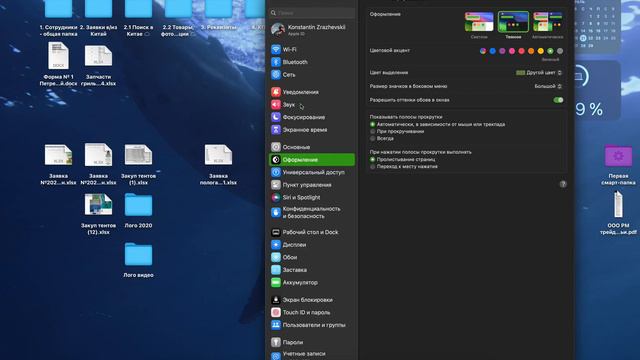Image resolution: width=640 pixels, height=360 pixels.
Task: Pick the purple accent color
Action: [x=502, y=51]
